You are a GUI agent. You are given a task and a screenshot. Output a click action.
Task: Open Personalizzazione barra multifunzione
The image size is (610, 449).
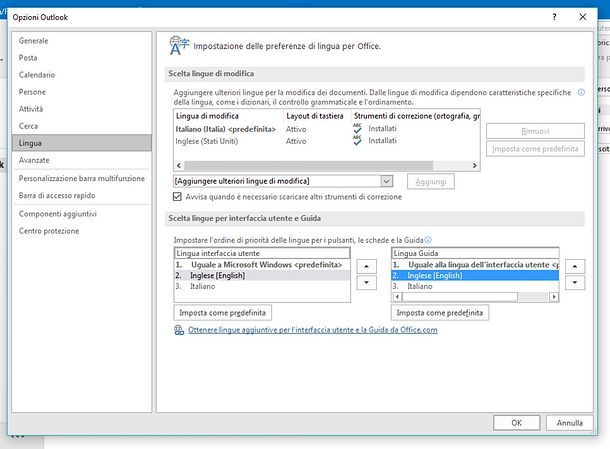tap(82, 178)
